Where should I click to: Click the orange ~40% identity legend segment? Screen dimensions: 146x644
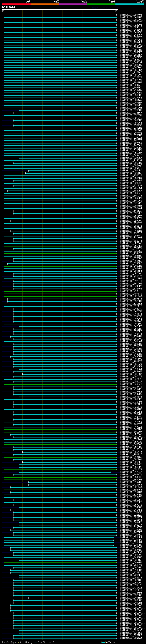click(45, 4)
